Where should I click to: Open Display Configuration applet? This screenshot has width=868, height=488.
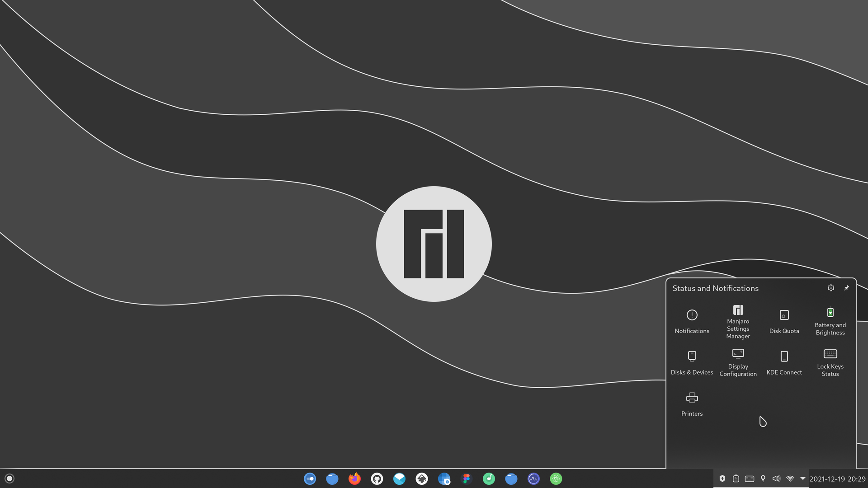pyautogui.click(x=738, y=363)
